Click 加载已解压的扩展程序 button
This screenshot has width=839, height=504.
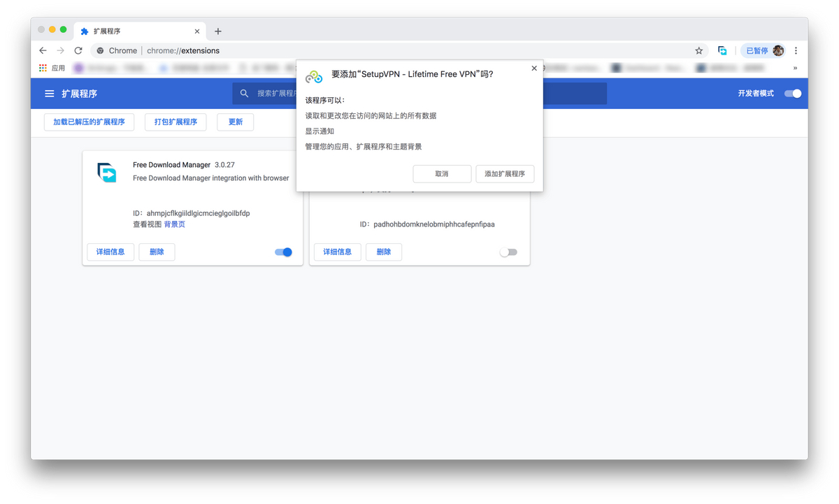[x=89, y=122]
